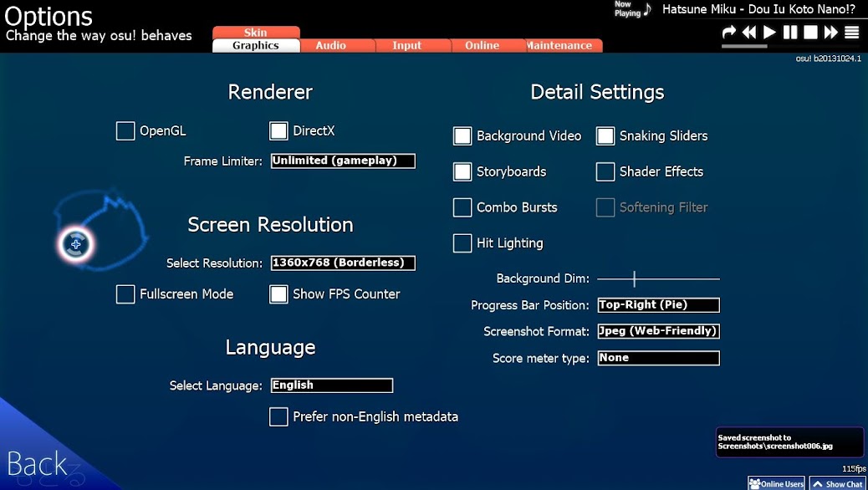Stop the music playback

(810, 33)
